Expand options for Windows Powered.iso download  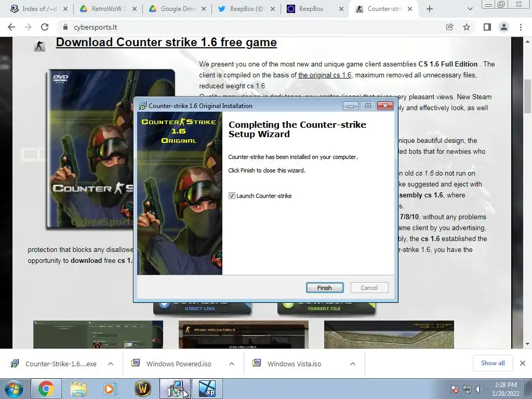coord(232,364)
